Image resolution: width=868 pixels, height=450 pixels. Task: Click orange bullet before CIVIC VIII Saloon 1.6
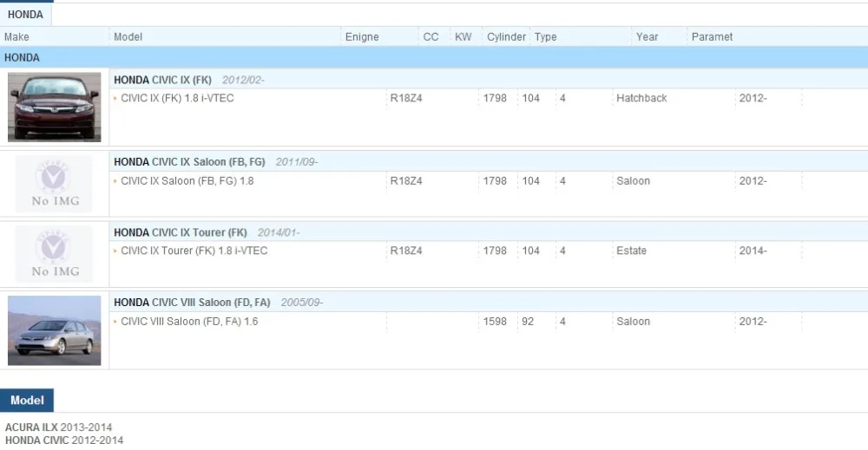115,321
